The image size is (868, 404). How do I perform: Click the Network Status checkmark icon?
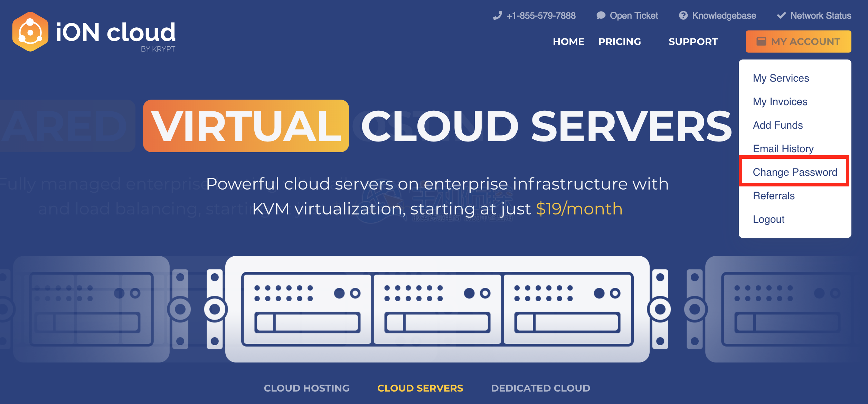click(781, 16)
